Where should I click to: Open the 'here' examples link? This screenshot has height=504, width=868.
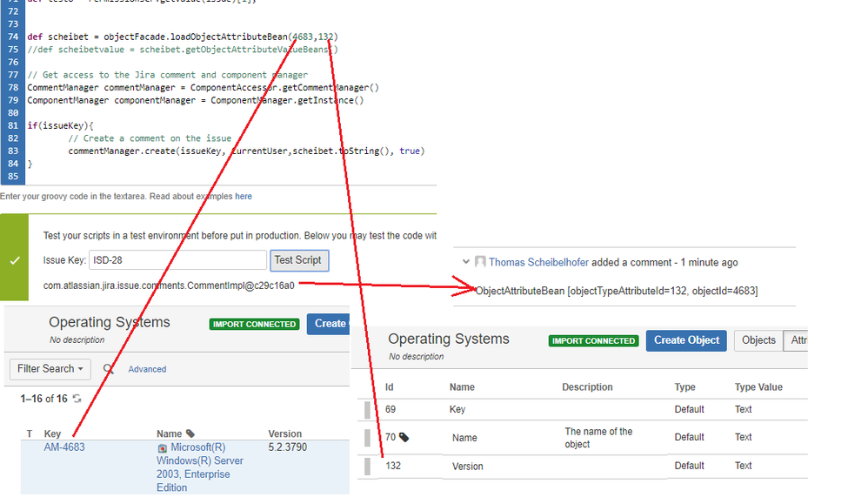[244, 196]
